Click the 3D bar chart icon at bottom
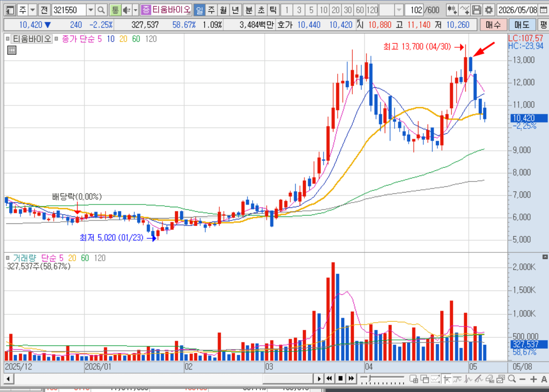This screenshot has width=549, height=392. coord(490,379)
